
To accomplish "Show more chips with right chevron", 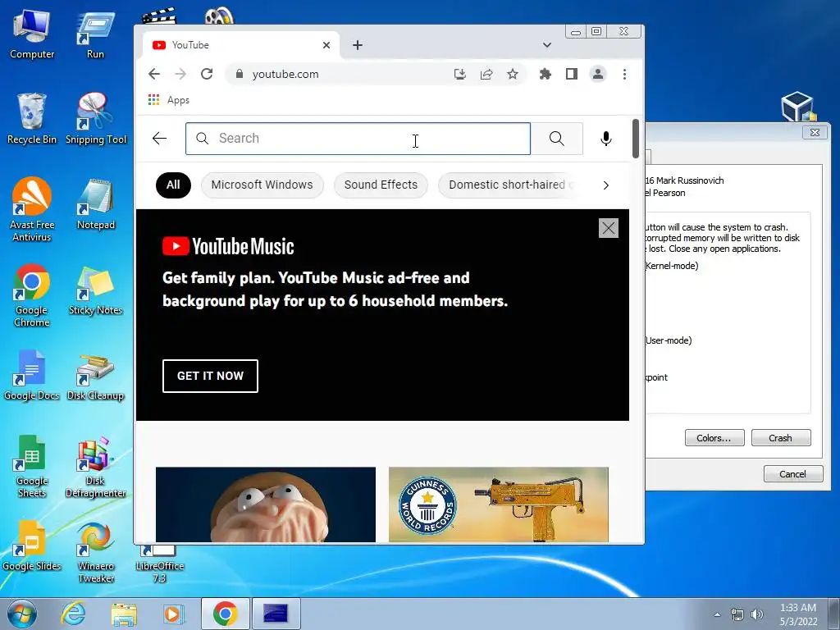I will [606, 185].
